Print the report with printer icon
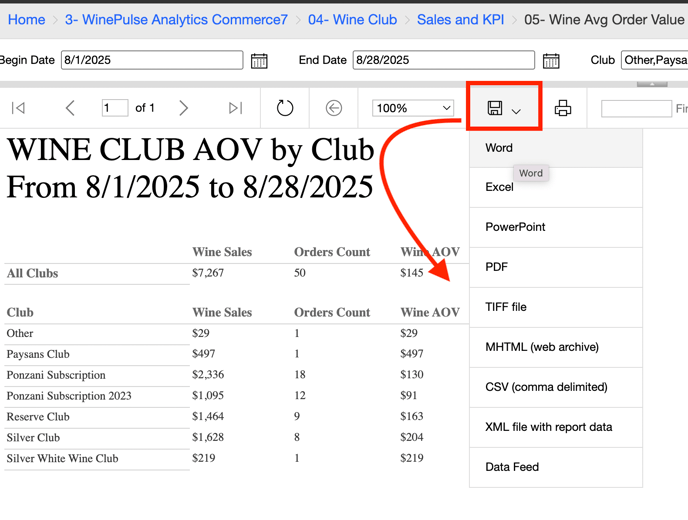This screenshot has height=520, width=688. point(563,108)
